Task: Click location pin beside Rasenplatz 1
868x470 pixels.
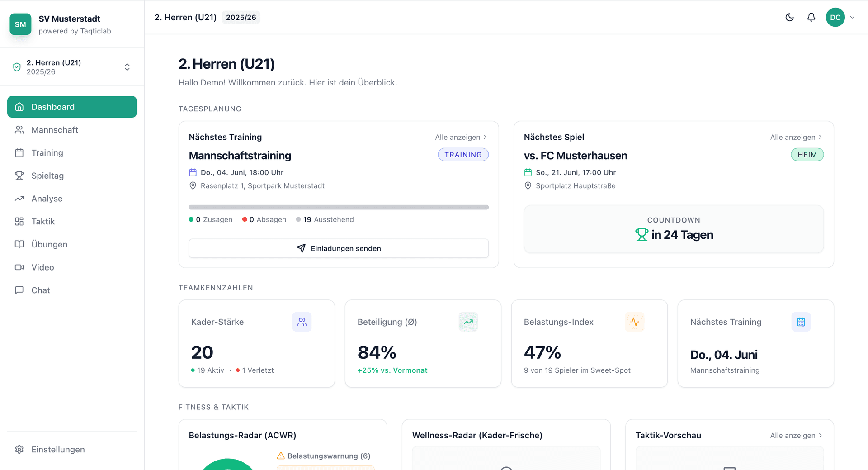Action: point(193,186)
